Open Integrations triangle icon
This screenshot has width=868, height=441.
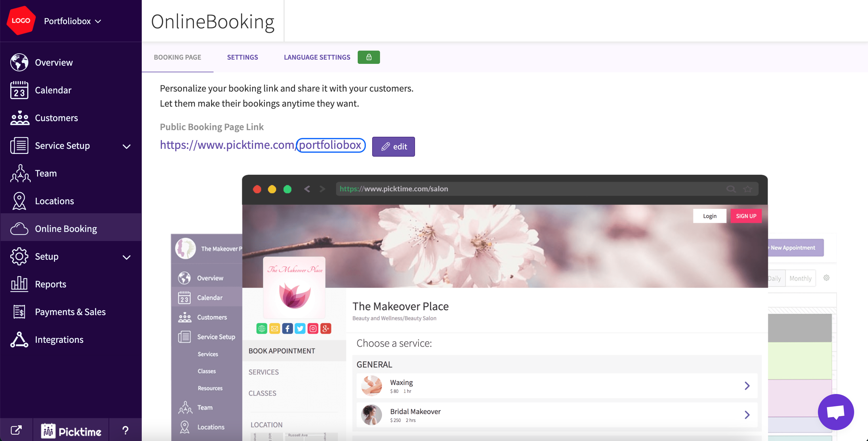coord(19,339)
